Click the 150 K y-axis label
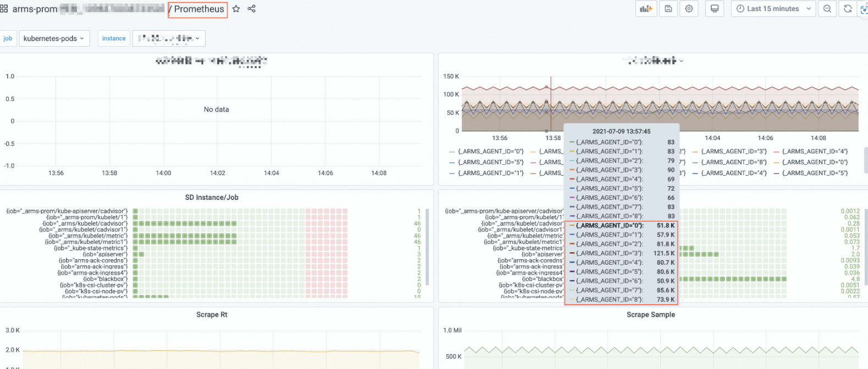868x369 pixels. coord(451,76)
